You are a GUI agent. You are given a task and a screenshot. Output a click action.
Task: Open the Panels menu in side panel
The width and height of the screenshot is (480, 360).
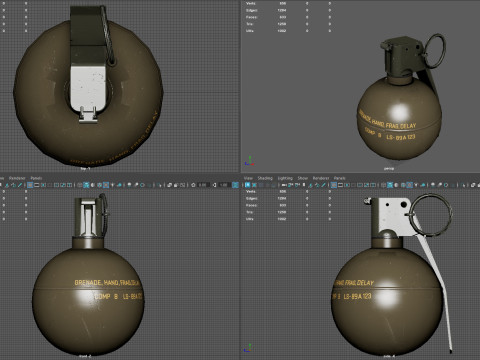coord(339,178)
